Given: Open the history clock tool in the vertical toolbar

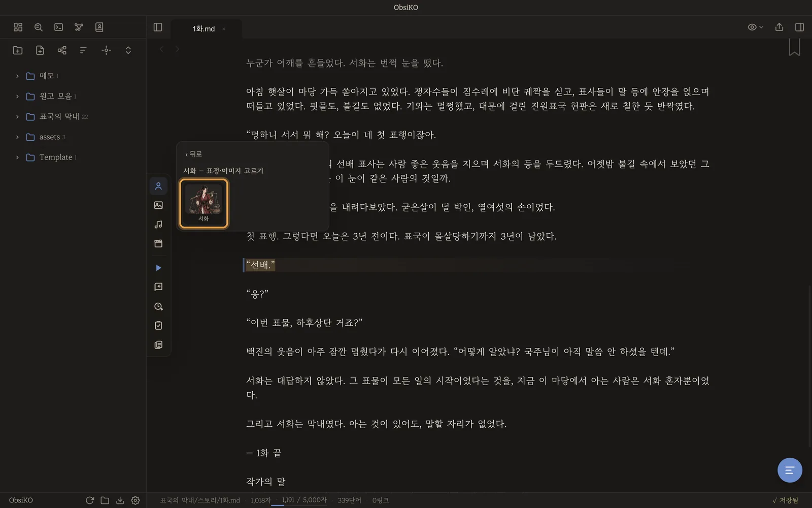Looking at the screenshot, I should 158,306.
